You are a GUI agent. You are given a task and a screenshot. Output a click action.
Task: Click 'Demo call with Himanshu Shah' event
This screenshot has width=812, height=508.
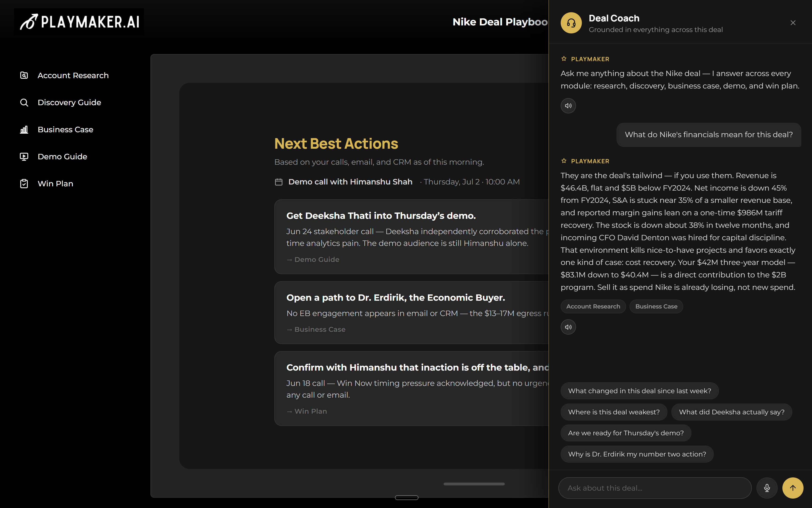pyautogui.click(x=350, y=182)
